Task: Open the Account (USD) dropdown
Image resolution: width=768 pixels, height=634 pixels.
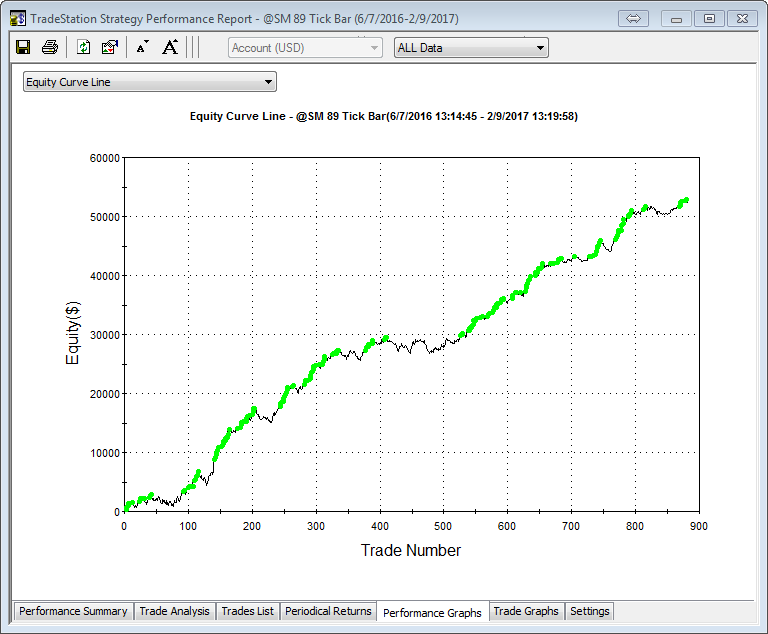Action: [x=305, y=48]
